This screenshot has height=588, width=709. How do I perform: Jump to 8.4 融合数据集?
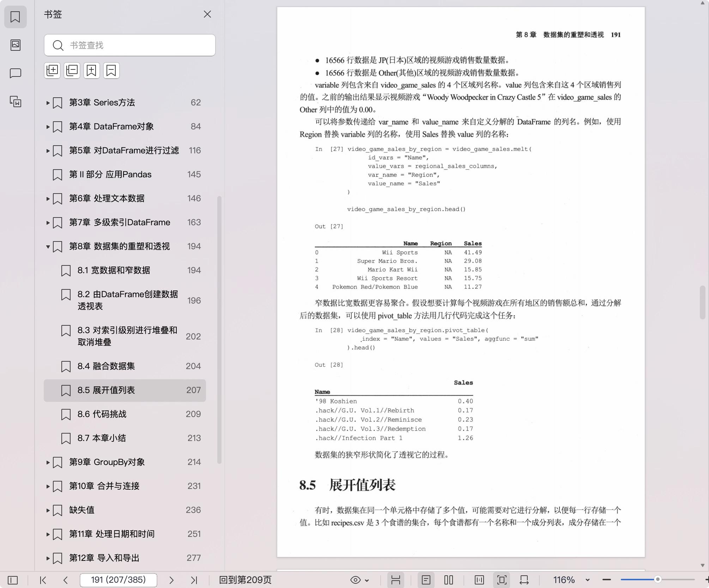coord(125,366)
